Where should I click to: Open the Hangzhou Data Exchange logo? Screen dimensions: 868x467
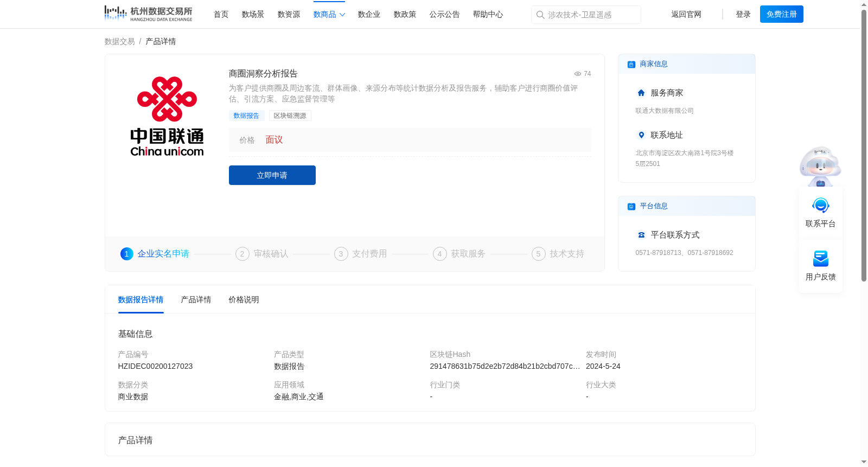(148, 14)
